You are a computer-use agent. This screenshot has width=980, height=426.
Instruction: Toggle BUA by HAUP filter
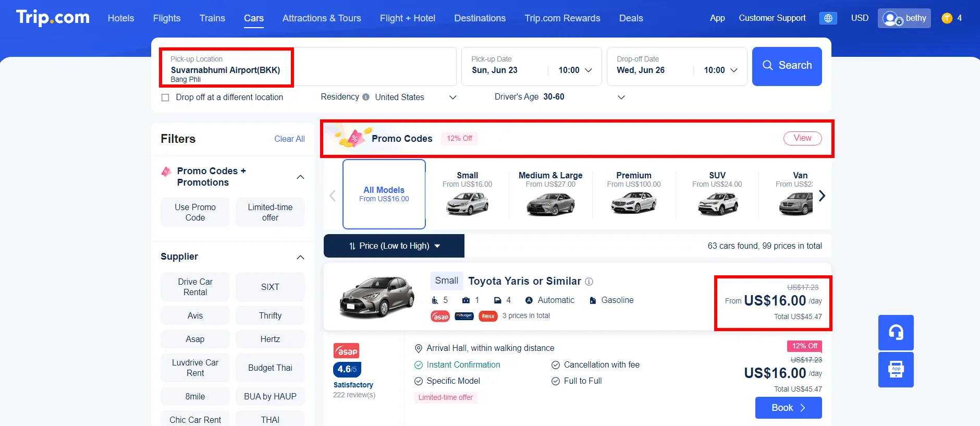tap(270, 396)
